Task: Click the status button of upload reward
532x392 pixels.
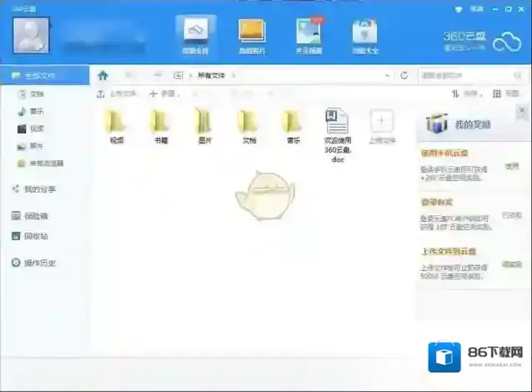Action: pyautogui.click(x=512, y=264)
